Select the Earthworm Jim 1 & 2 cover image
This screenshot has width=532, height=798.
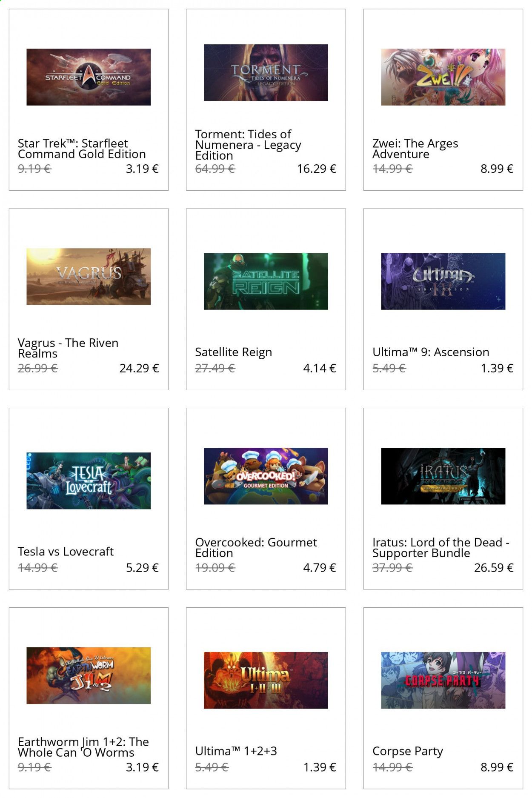tap(89, 676)
